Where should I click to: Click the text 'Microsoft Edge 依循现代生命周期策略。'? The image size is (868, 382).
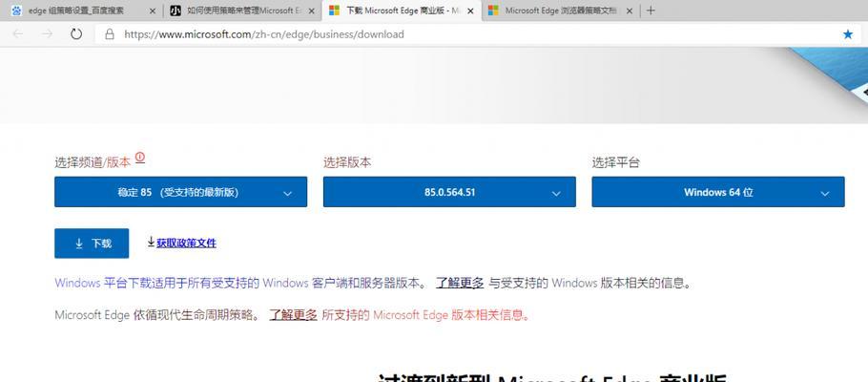[x=157, y=315]
